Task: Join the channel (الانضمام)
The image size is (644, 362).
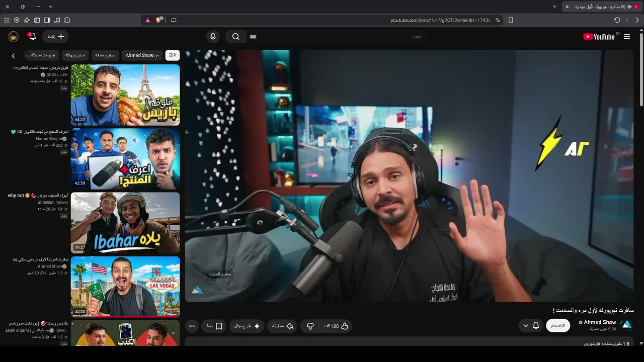Action: [558, 325]
